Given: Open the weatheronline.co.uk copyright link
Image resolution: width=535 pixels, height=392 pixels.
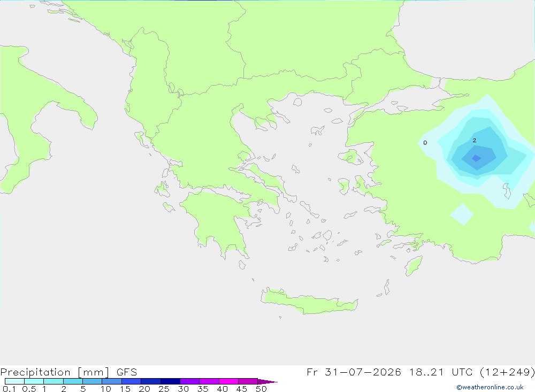Looking at the screenshot, I should point(490,387).
